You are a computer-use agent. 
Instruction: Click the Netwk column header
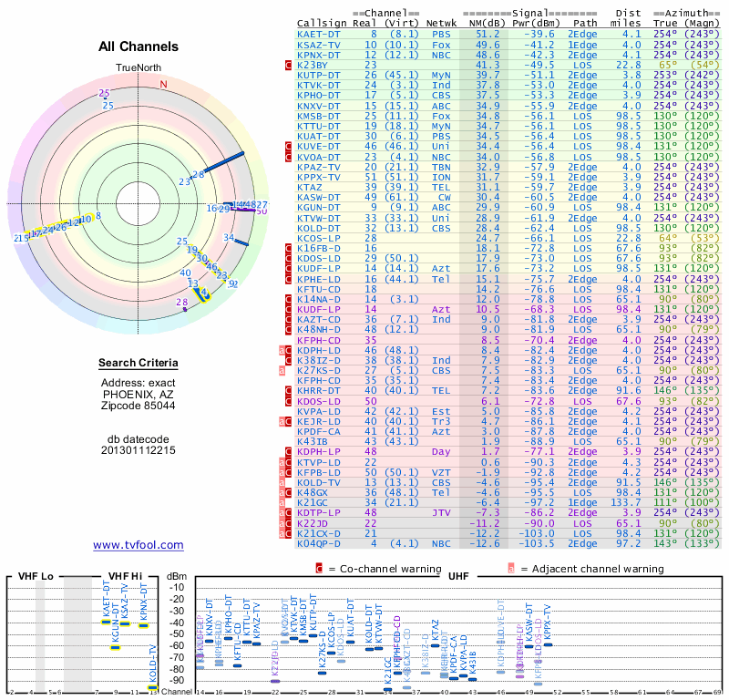click(x=442, y=22)
